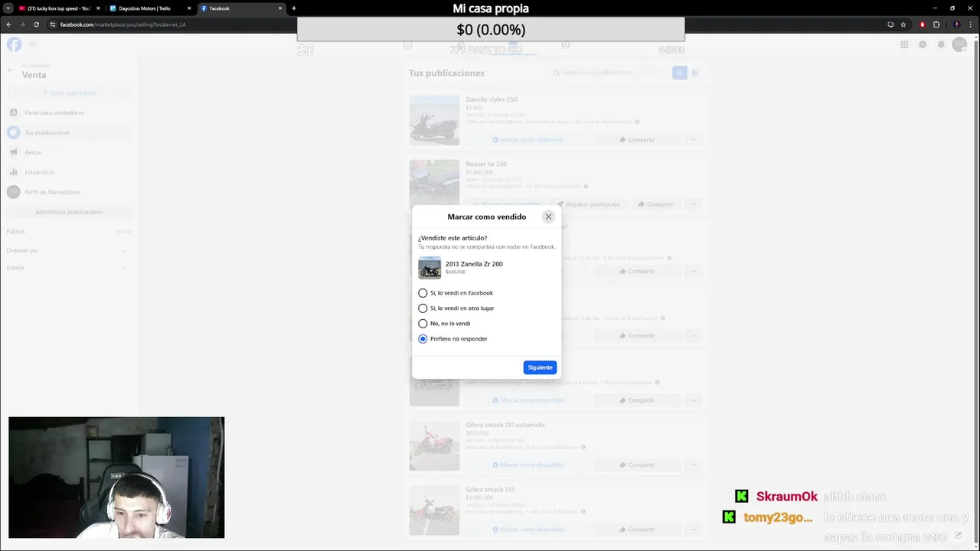
Task: Open the Chrome extensions puzzle menu
Action: pyautogui.click(x=936, y=24)
